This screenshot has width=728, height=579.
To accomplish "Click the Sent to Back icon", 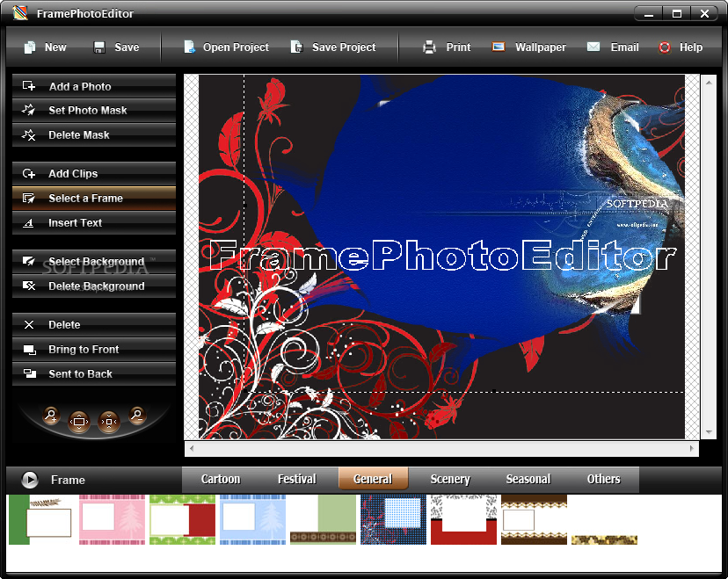I will coord(29,373).
